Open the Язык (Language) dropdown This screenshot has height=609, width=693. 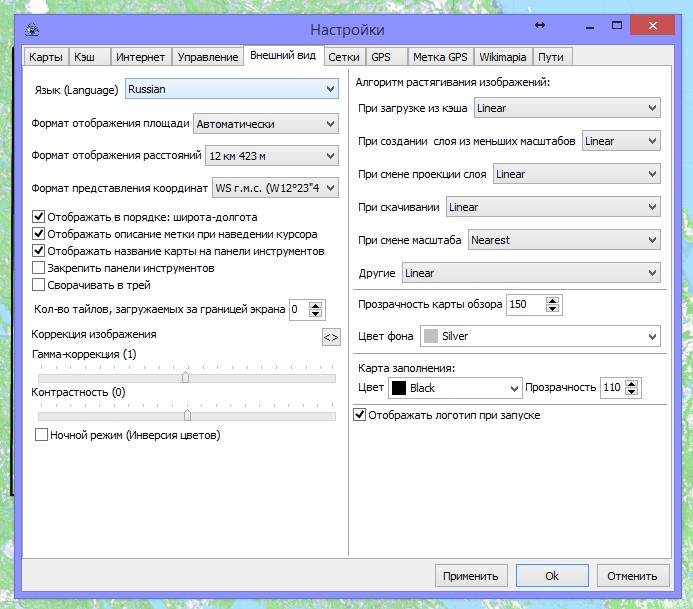232,90
